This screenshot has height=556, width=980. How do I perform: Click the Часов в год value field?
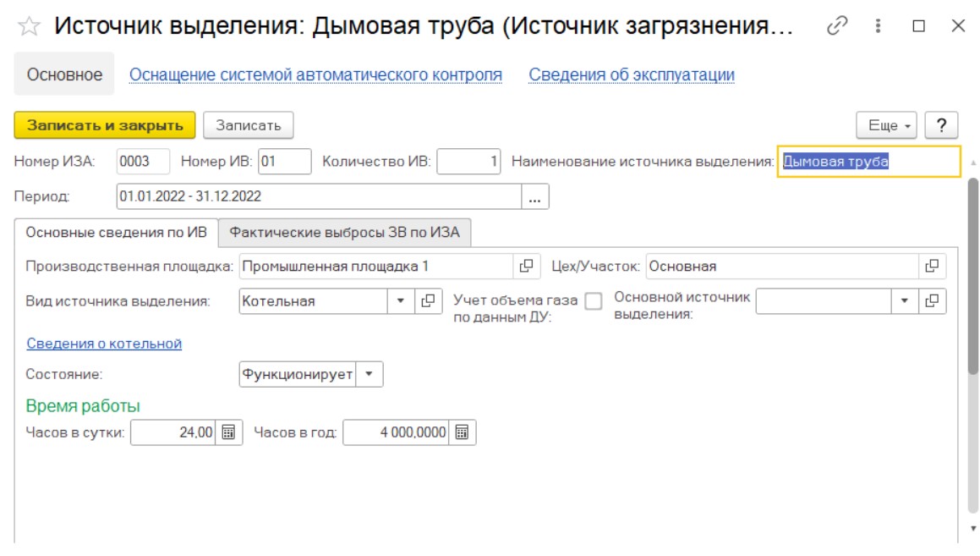(396, 432)
